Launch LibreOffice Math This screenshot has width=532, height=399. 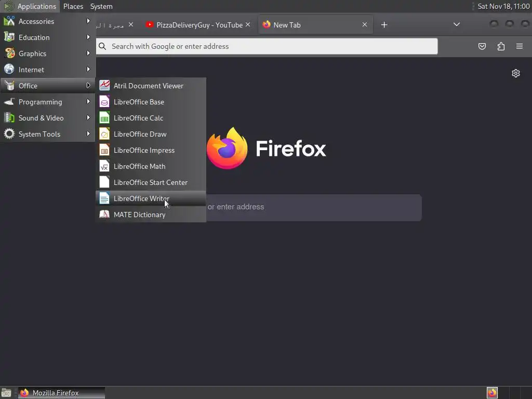coord(151,166)
